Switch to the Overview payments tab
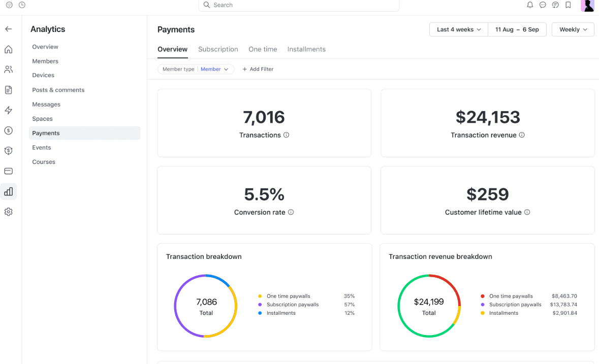 172,49
